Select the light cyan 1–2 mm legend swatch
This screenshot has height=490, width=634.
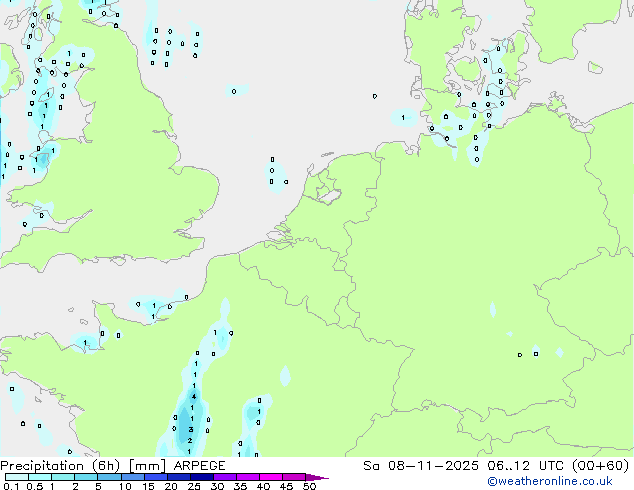63,478
